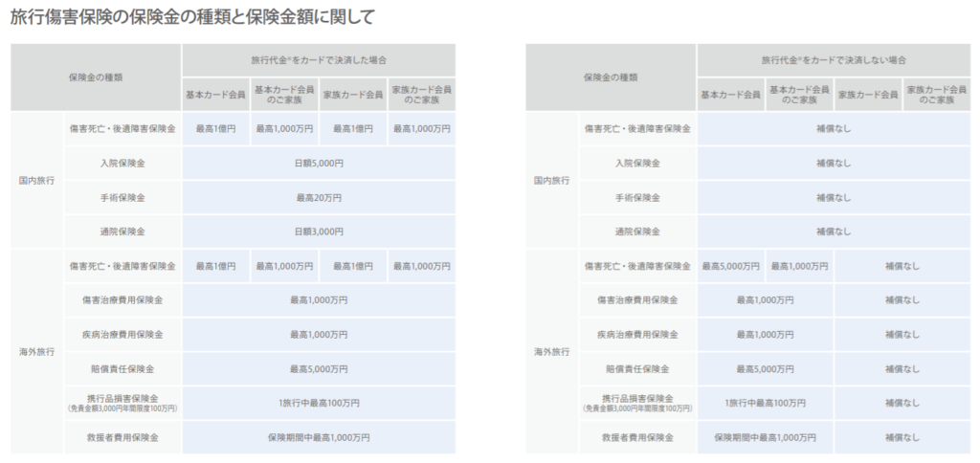Image resolution: width=980 pixels, height=463 pixels.
Task: Click 1旅行中最高100万円 cell in card-paid table
Action: (318, 403)
